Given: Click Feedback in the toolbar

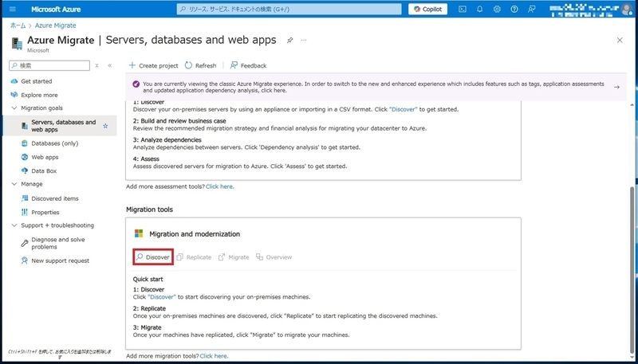Looking at the screenshot, I should click(248, 65).
